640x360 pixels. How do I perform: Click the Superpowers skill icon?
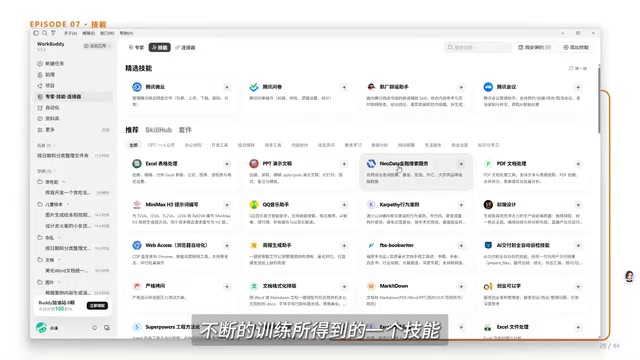[137, 327]
